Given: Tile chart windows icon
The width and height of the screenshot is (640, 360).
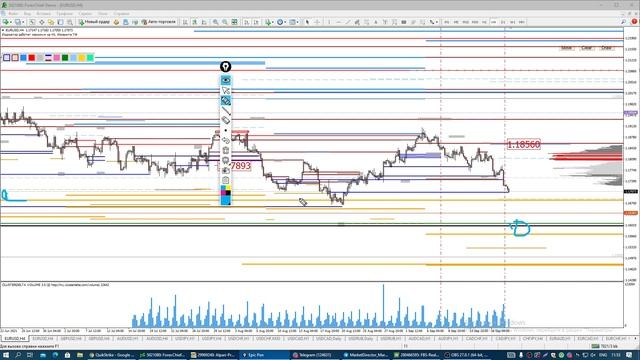Looking at the screenshot, I should (235, 22).
